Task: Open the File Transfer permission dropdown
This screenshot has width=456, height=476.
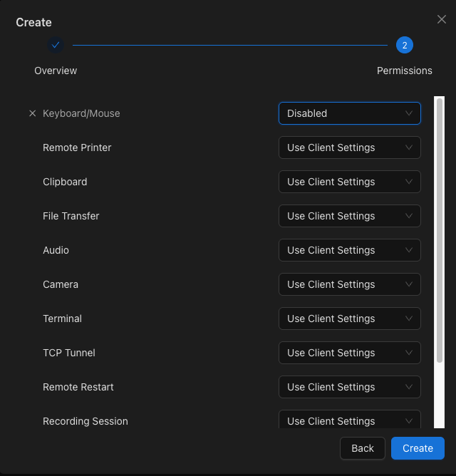Action: click(350, 216)
